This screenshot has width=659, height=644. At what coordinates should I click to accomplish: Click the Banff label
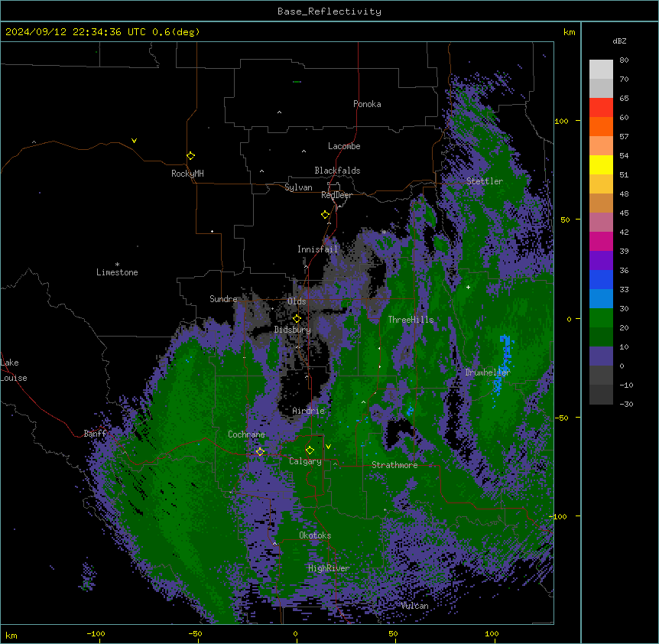click(95, 434)
